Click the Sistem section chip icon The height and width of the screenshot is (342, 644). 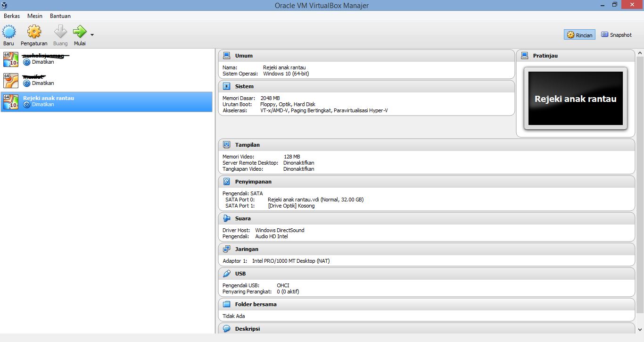click(227, 86)
